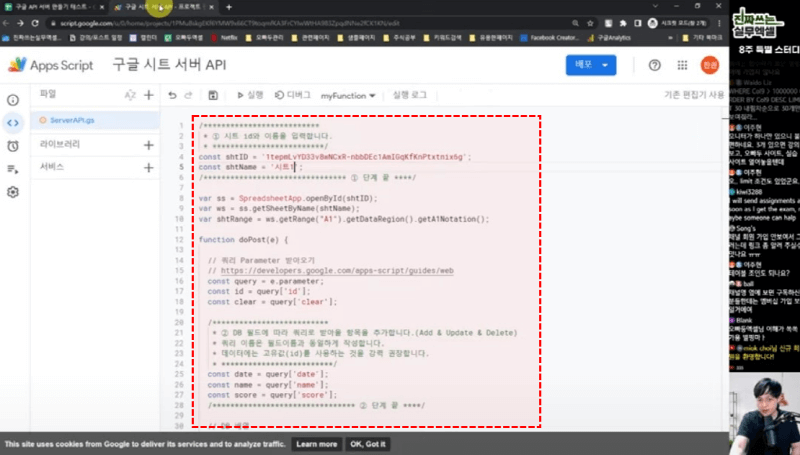
Task: Open the 배포 deploy dropdown
Action: (x=591, y=65)
